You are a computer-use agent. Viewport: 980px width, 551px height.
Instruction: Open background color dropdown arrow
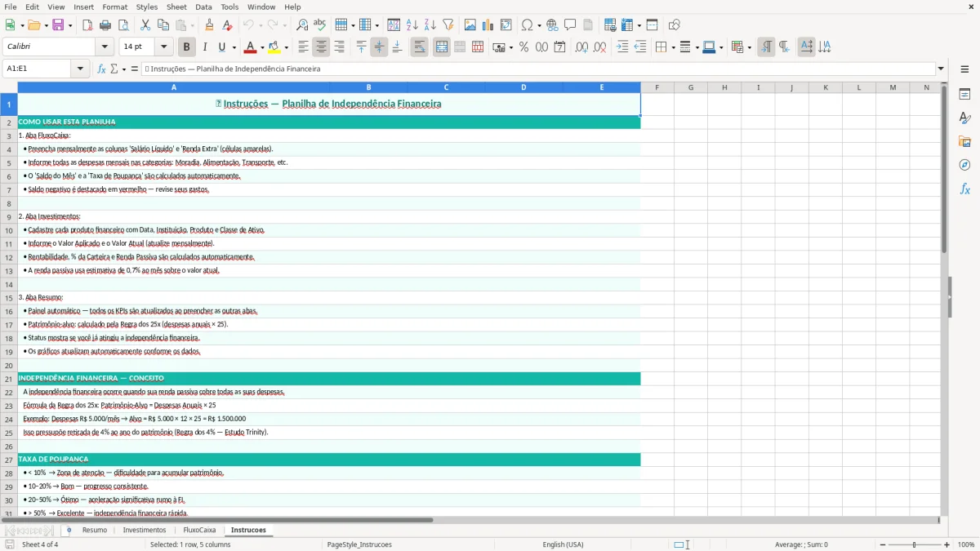click(x=286, y=47)
